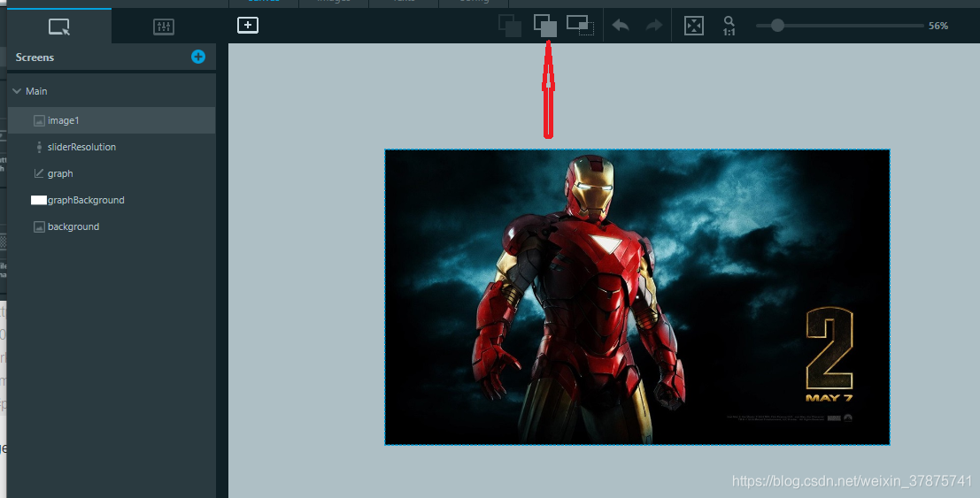Click the fit canvas to view icon
The image size is (980, 498).
[x=694, y=26]
